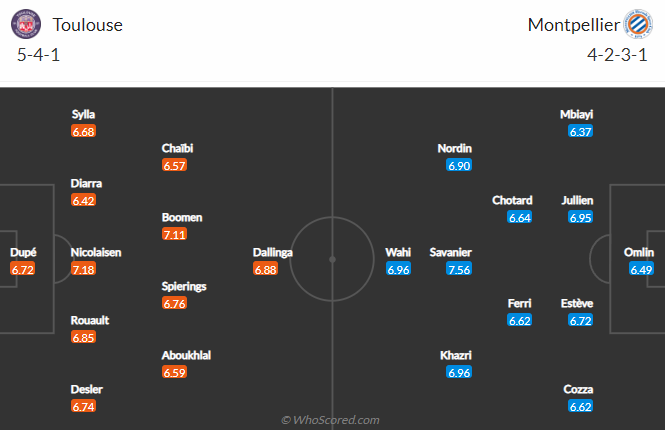Click Montpellier 4-2-3-1 formation label
Image resolution: width=665 pixels, height=430 pixels.
(617, 55)
